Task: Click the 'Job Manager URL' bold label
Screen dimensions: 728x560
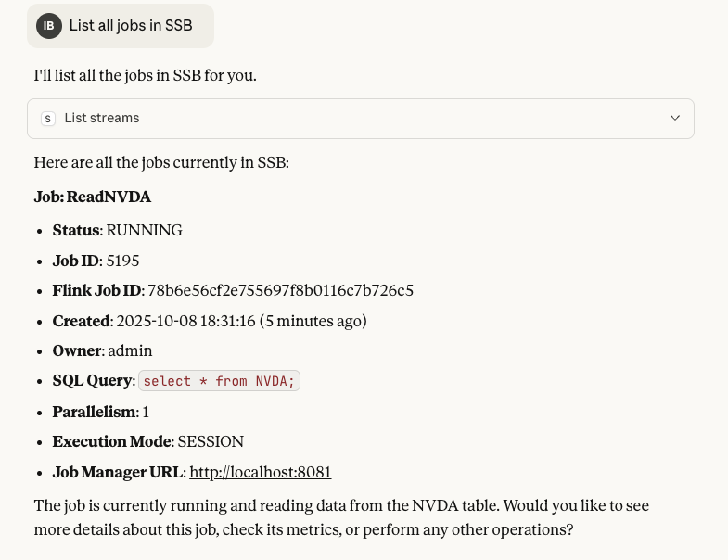Action: coord(117,472)
